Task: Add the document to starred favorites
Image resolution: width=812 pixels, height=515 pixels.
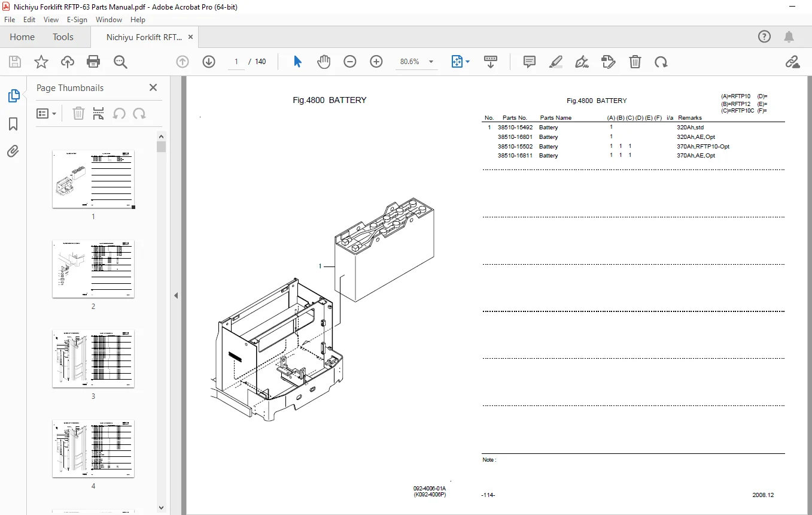Action: pos(41,62)
